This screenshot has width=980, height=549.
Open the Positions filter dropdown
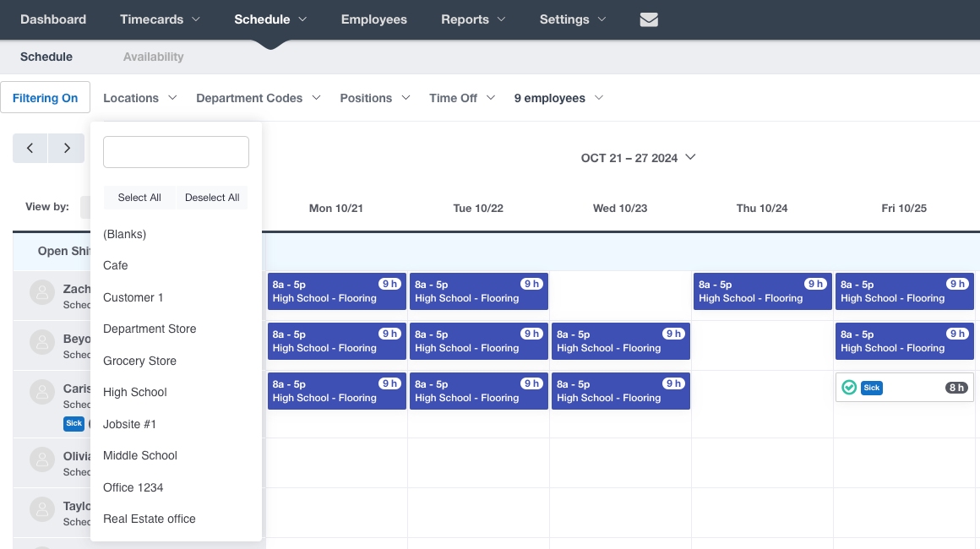click(x=375, y=98)
